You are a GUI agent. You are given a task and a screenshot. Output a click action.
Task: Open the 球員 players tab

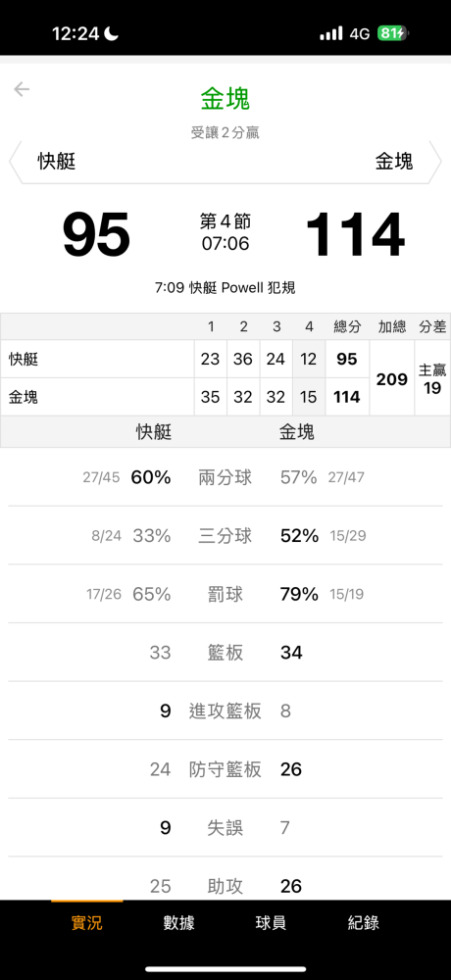271,922
